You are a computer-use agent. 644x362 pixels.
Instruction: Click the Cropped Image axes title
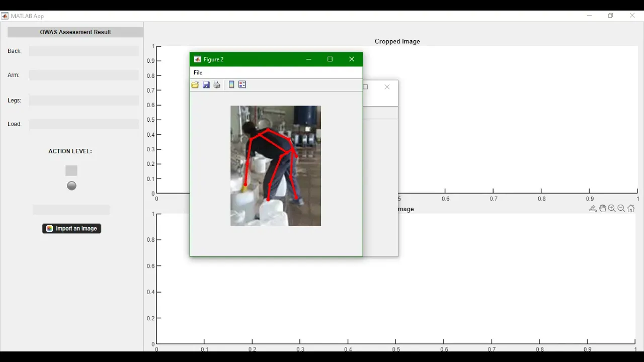point(397,42)
